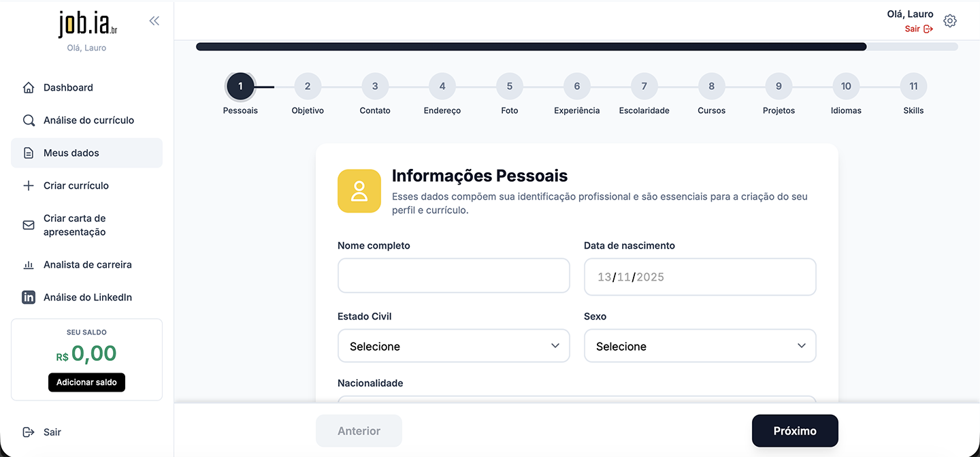Collapse the sidebar using the chevron
This screenshot has width=980, height=457.
pyautogui.click(x=154, y=20)
